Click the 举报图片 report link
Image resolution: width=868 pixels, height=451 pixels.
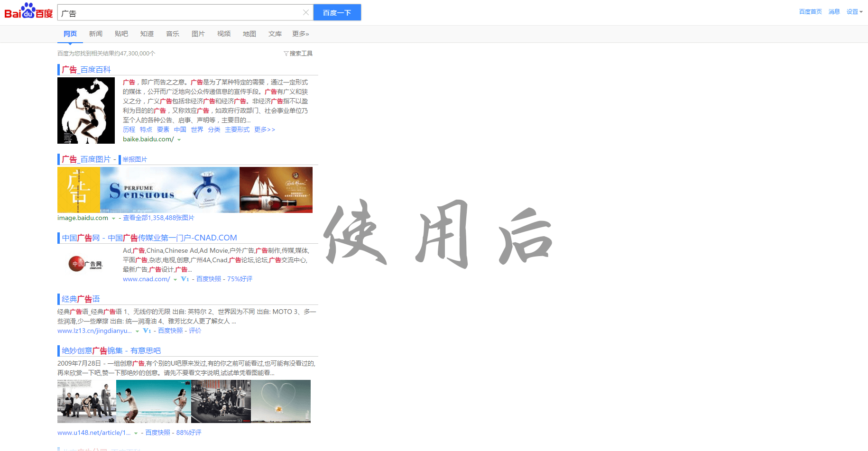coord(134,159)
